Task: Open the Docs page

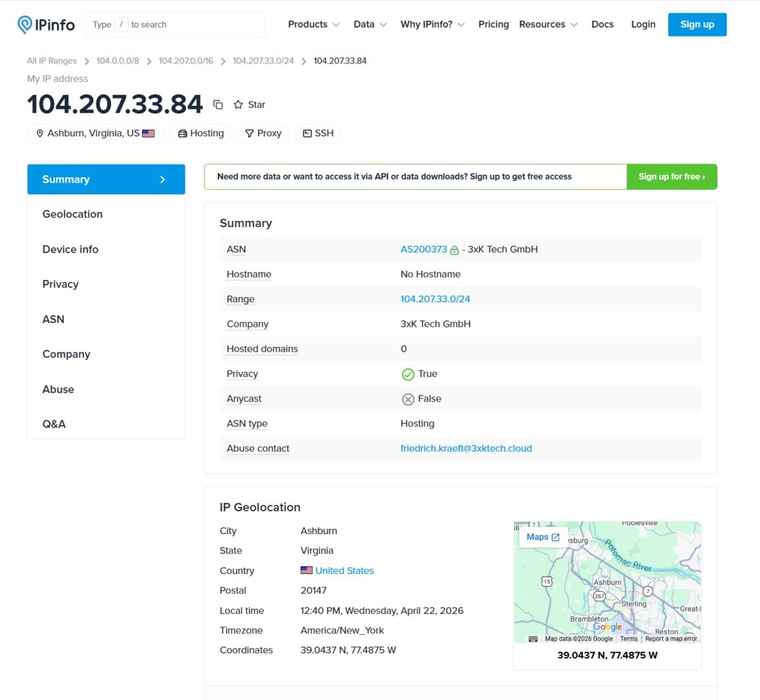Action: point(602,25)
